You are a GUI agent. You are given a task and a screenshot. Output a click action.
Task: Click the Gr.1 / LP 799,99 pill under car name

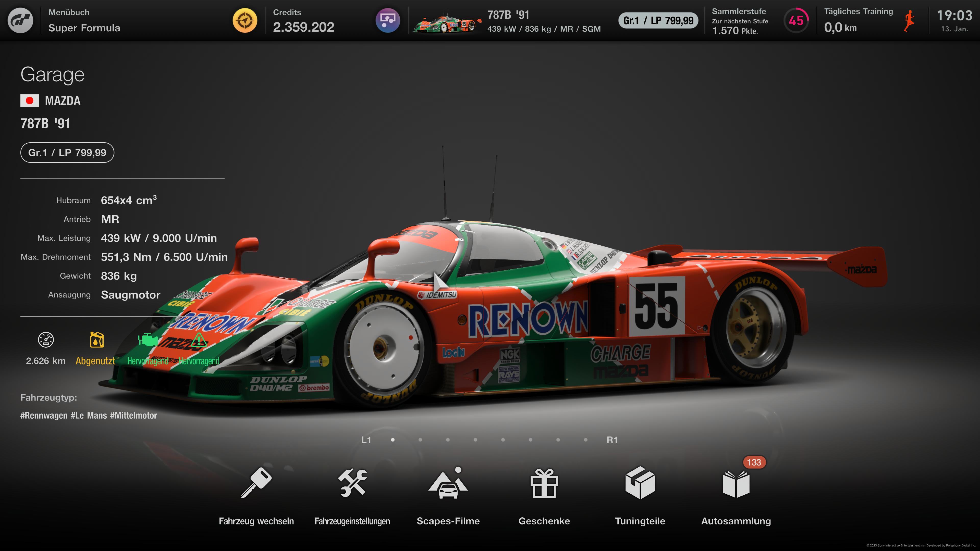[67, 153]
